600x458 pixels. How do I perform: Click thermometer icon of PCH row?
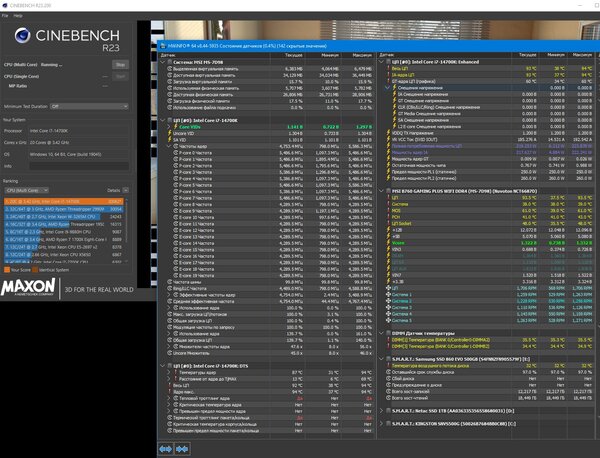pos(388,217)
